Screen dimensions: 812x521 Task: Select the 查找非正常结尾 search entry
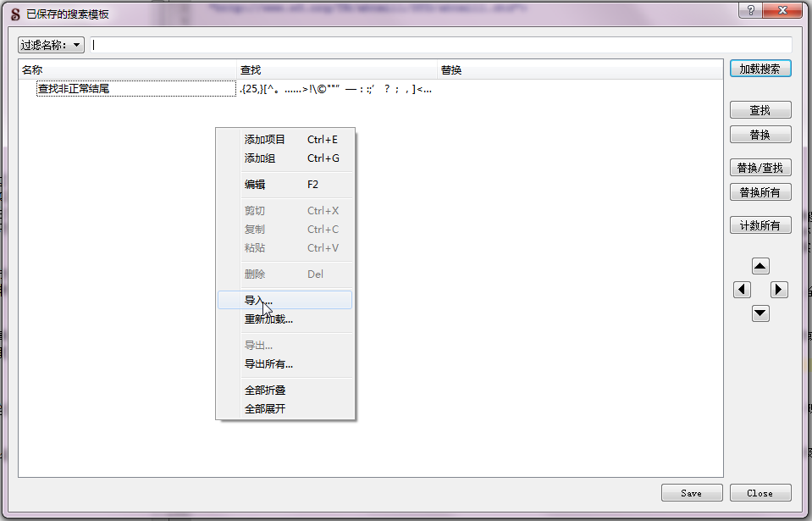click(75, 88)
